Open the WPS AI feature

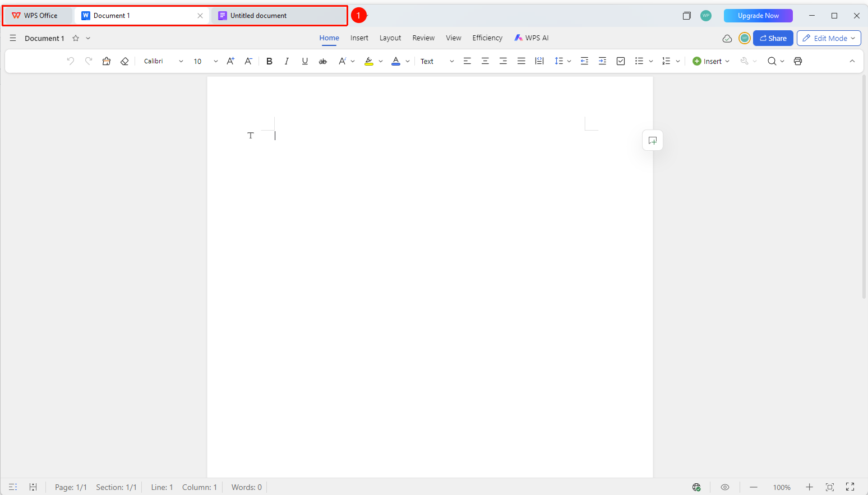532,38
